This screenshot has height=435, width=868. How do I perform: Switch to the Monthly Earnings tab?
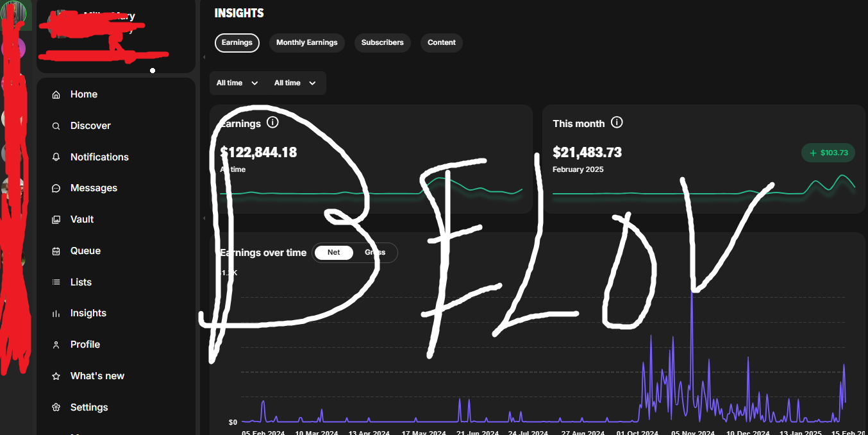306,43
